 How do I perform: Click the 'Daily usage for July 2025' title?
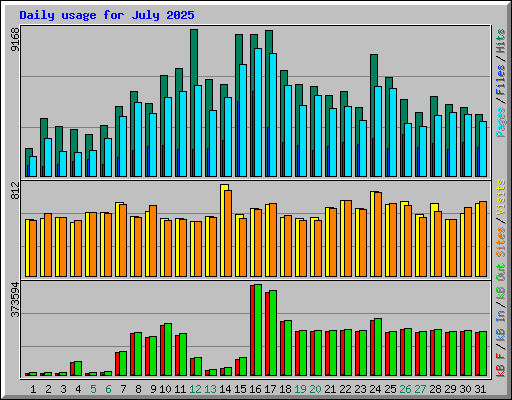click(x=107, y=15)
